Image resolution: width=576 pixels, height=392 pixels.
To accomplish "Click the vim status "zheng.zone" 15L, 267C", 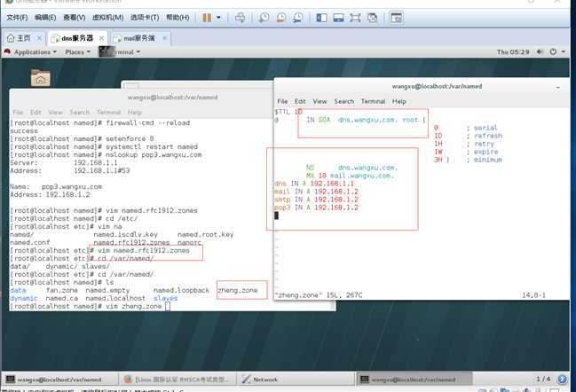I will coord(319,295).
